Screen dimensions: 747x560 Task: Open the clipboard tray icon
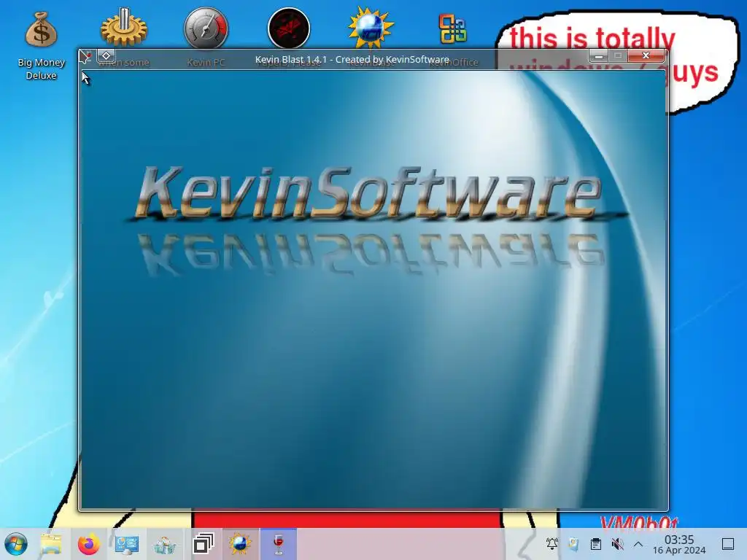pyautogui.click(x=595, y=544)
